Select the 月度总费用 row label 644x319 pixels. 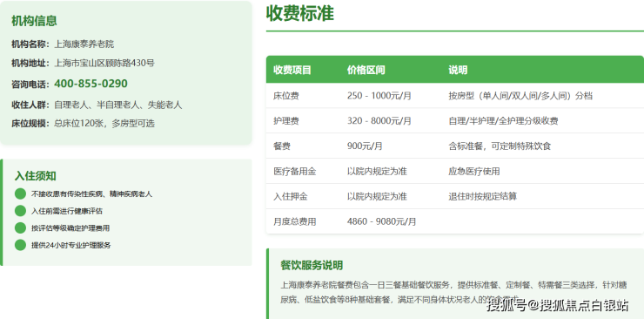(x=295, y=221)
